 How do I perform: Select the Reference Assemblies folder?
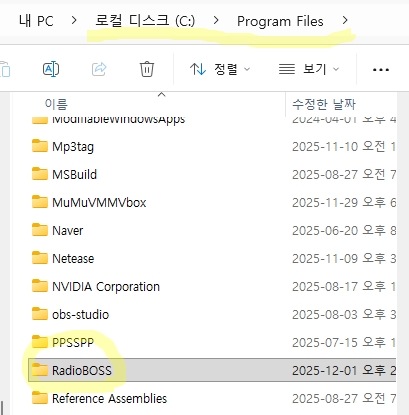109,399
